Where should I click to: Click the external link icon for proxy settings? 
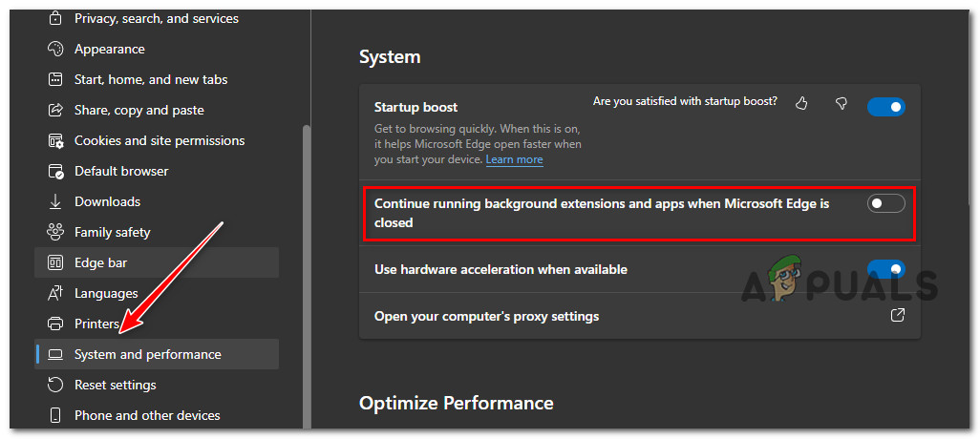point(898,316)
